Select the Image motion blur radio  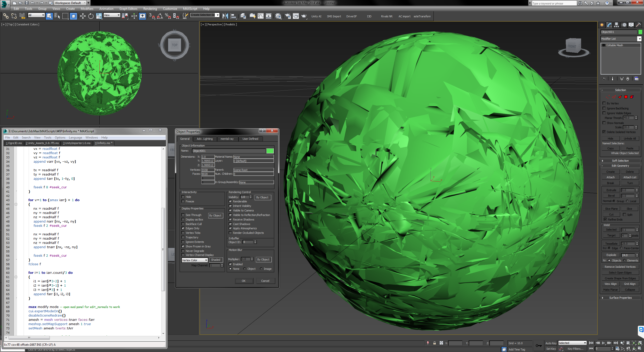point(261,269)
